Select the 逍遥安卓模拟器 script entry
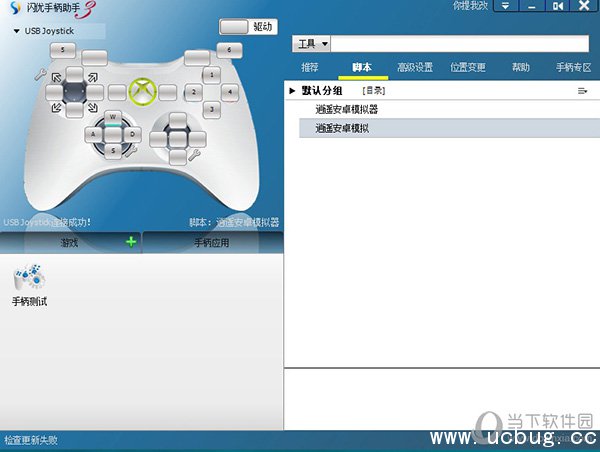 (346, 109)
